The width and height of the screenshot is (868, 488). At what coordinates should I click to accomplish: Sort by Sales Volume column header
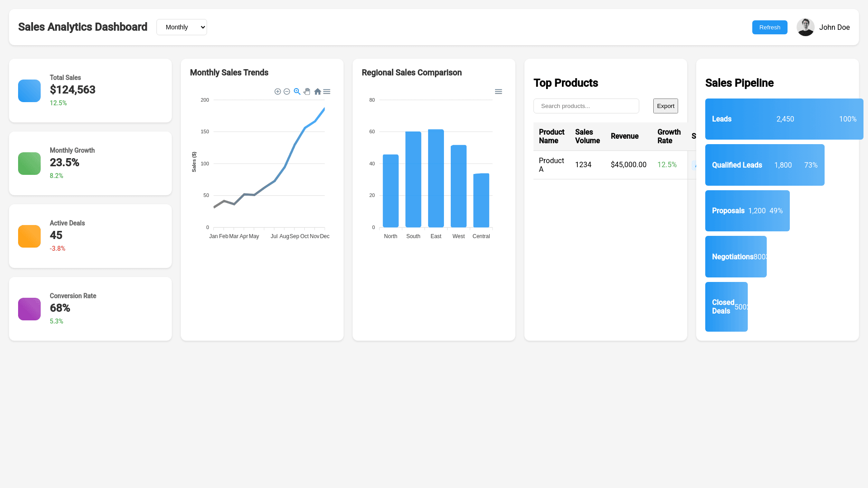coord(587,136)
